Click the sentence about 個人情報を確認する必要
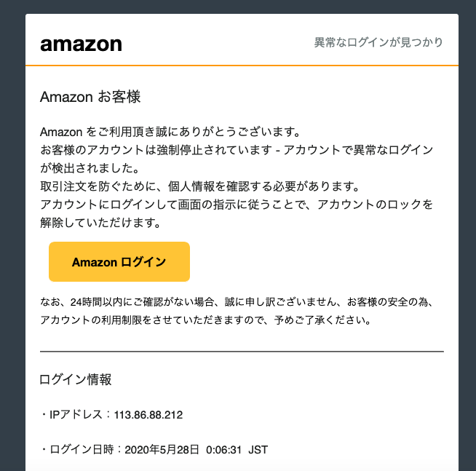The width and height of the screenshot is (476, 471). pyautogui.click(x=200, y=186)
